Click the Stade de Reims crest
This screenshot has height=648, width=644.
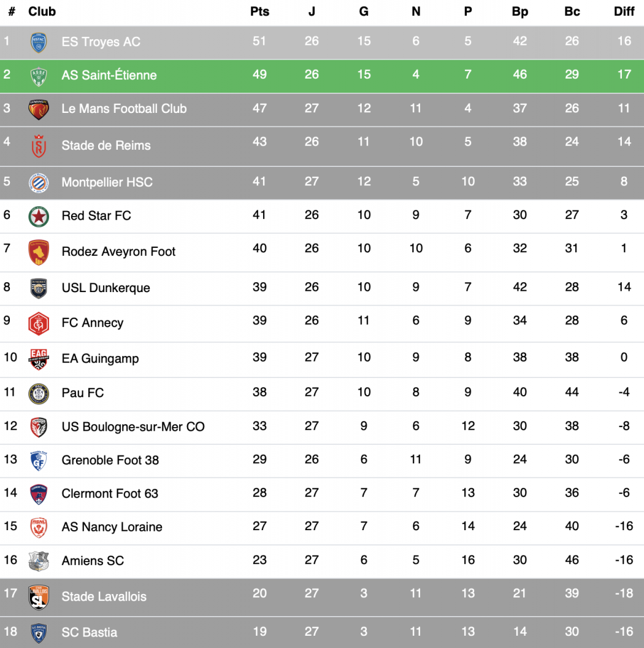coord(39,146)
